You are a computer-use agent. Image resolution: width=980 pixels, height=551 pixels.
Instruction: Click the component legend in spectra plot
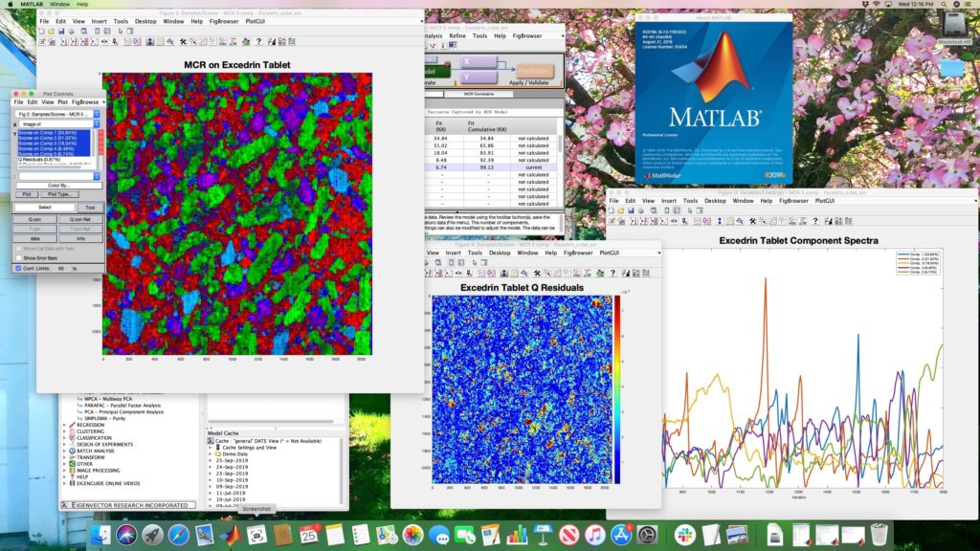(x=918, y=264)
